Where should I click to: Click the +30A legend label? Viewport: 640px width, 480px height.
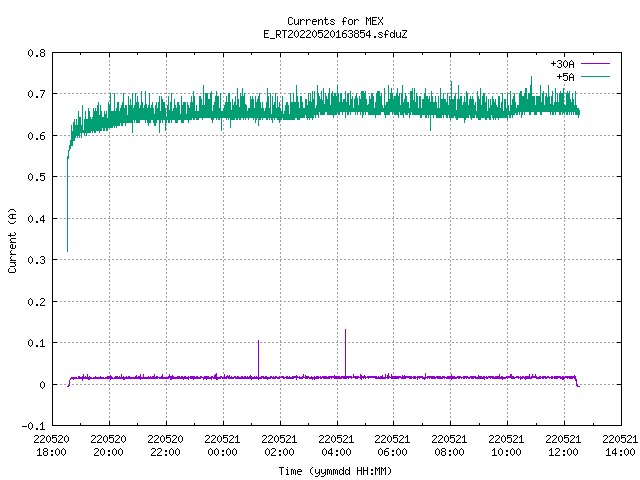(x=562, y=64)
